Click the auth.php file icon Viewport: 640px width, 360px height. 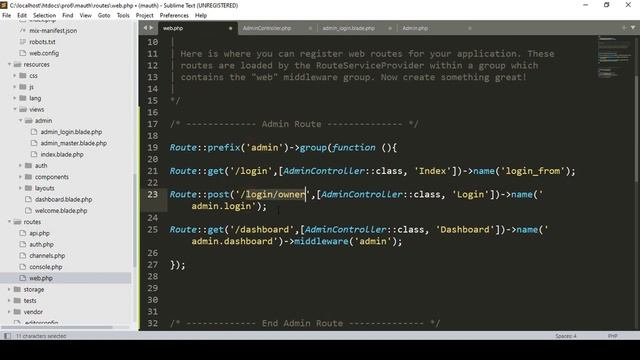coord(23,244)
